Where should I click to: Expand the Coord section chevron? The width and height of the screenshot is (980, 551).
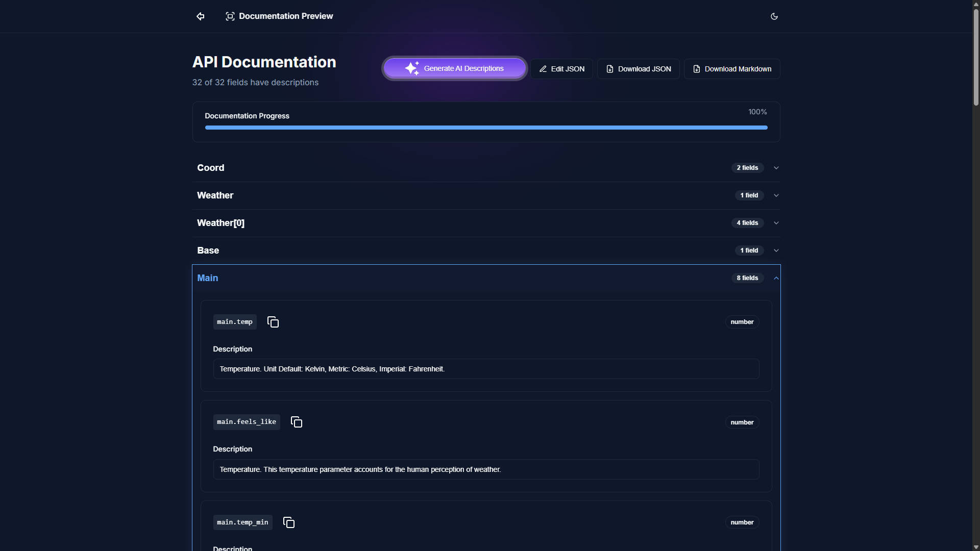tap(776, 168)
